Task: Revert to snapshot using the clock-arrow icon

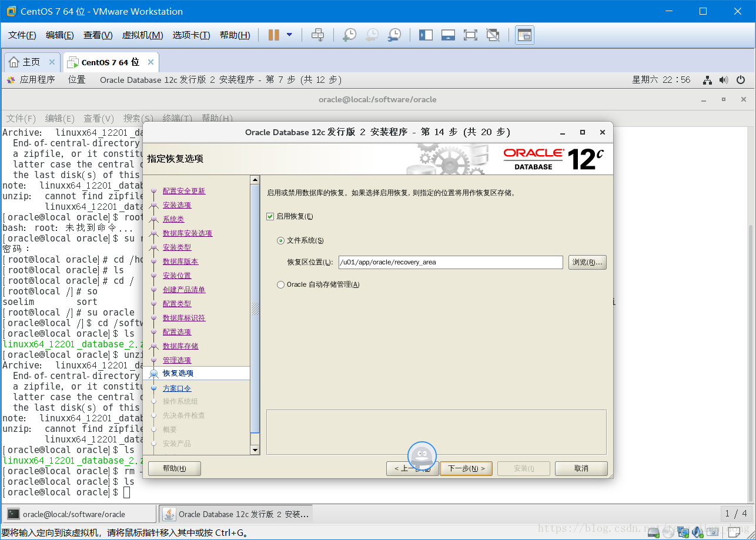Action: point(372,35)
